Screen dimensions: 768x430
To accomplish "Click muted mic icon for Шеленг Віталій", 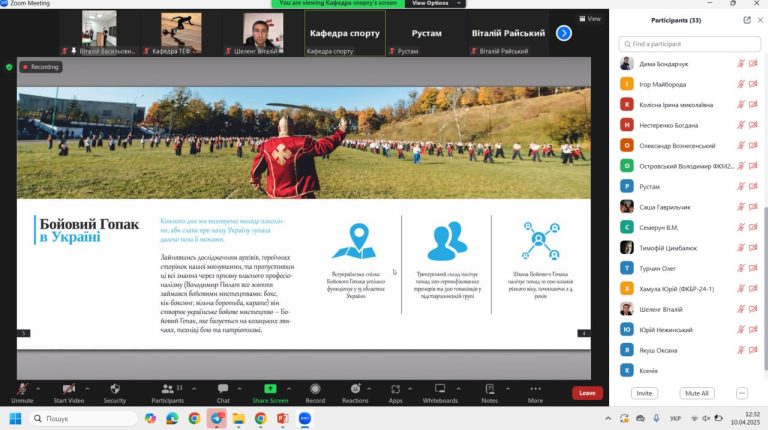I will (741, 309).
